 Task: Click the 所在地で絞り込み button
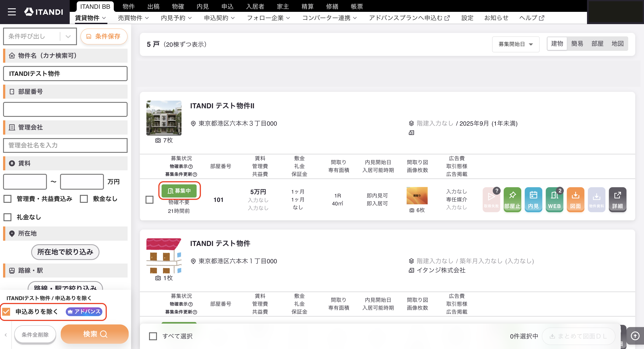tap(65, 252)
